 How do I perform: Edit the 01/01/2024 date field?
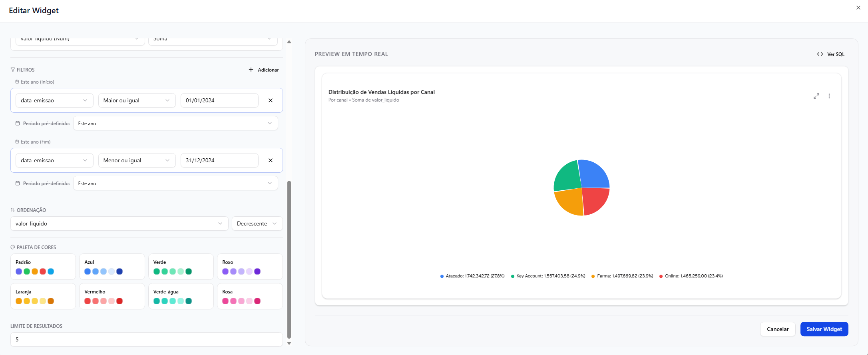pyautogui.click(x=219, y=100)
